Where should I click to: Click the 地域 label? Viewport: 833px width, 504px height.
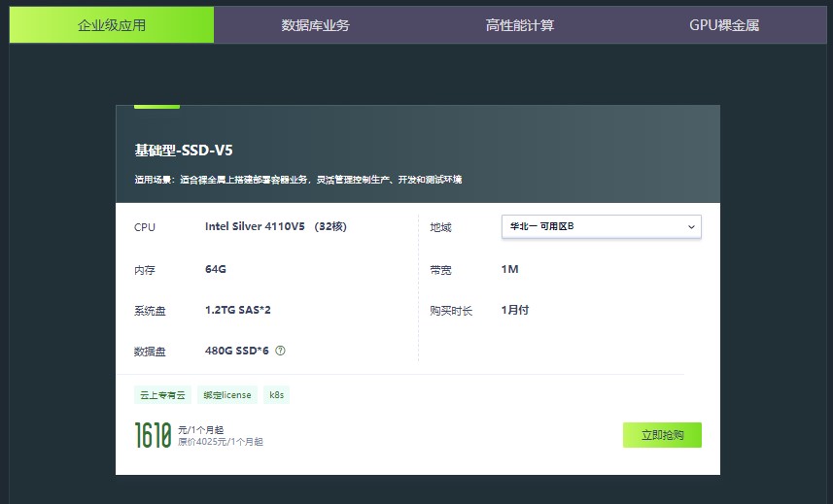pyautogui.click(x=440, y=227)
